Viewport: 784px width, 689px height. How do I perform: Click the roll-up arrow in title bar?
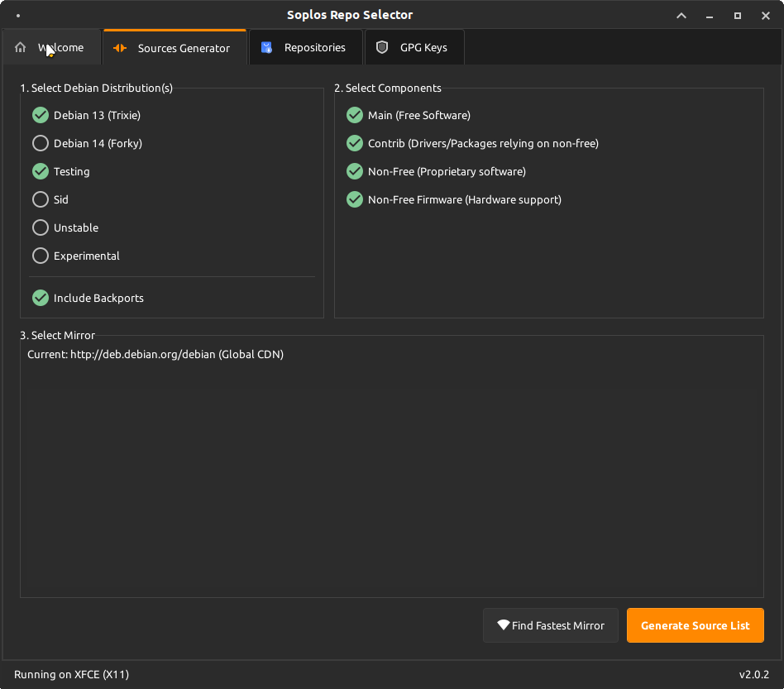[x=681, y=16]
